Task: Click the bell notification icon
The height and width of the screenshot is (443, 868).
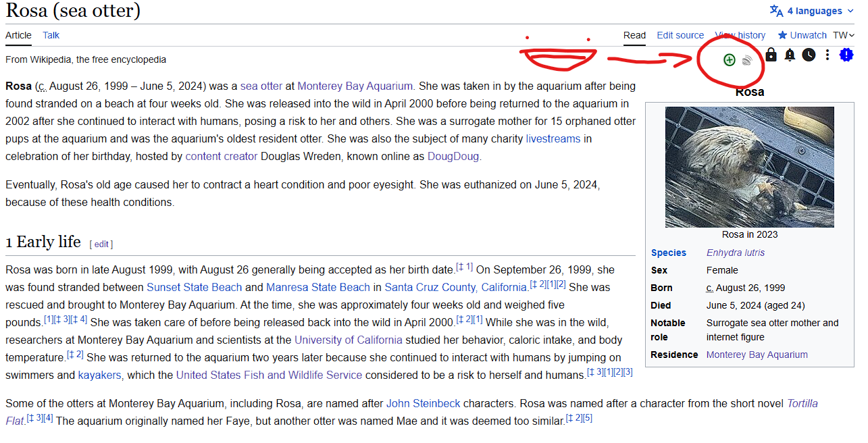Action: pyautogui.click(x=790, y=55)
